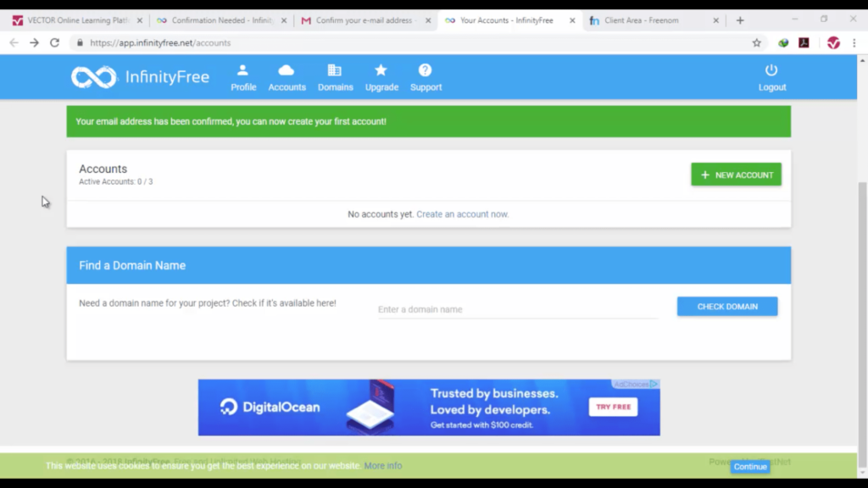Open Support help icon
Image resolution: width=868 pixels, height=488 pixels.
pos(426,77)
